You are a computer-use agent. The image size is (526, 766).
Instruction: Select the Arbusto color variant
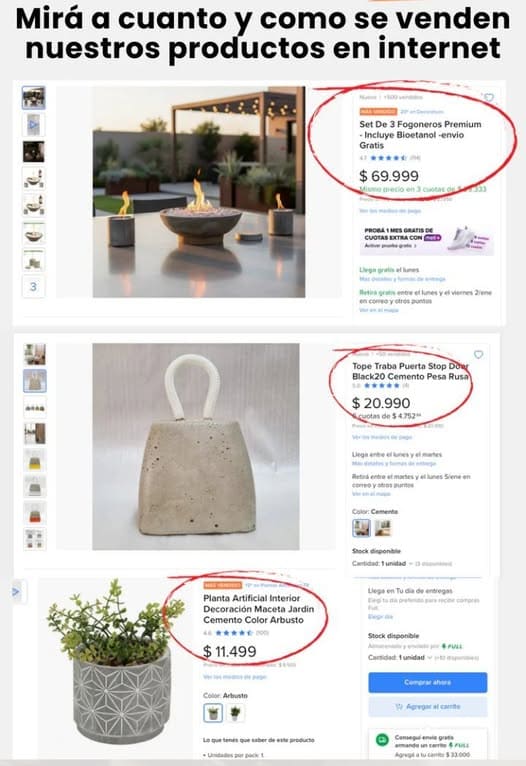tap(213, 713)
